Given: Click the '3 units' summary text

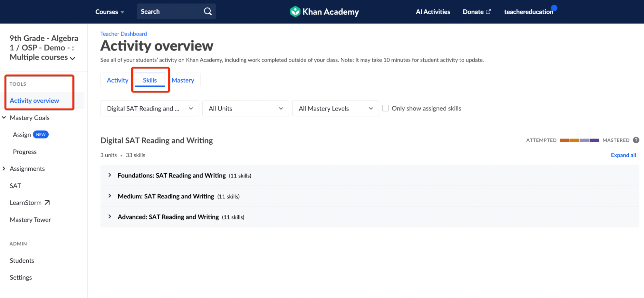Looking at the screenshot, I should pyautogui.click(x=109, y=155).
